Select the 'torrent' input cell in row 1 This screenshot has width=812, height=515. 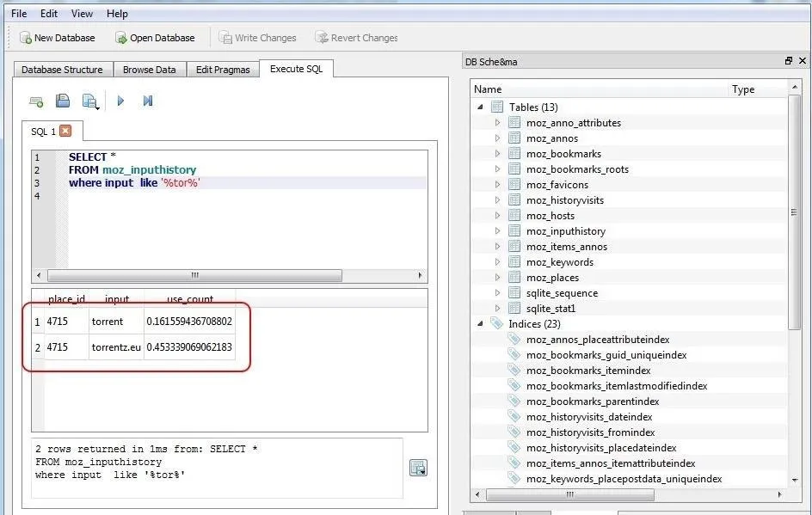point(116,322)
